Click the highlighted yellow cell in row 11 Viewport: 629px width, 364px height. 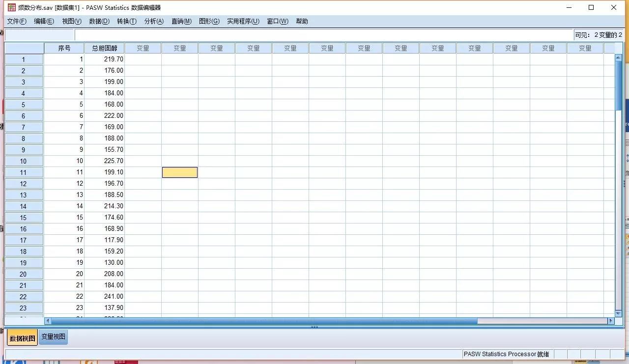pyautogui.click(x=180, y=172)
